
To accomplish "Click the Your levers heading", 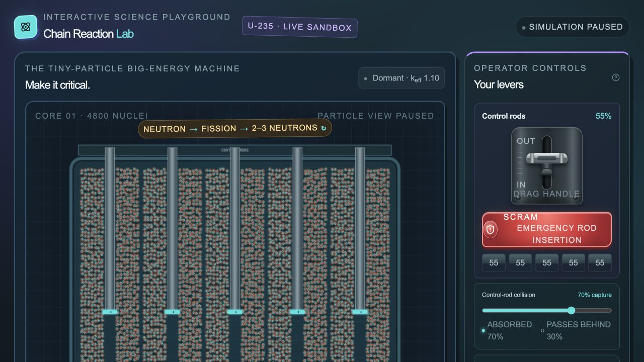I will click(x=499, y=84).
